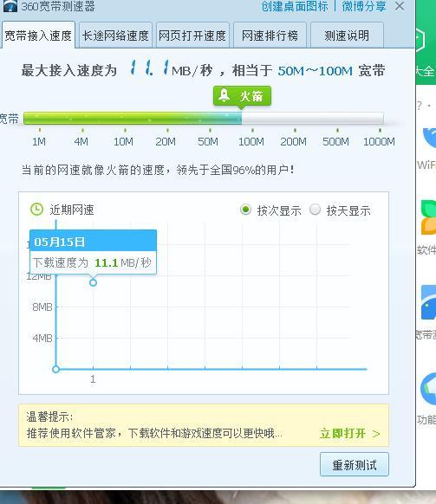Click the 重新测试 button
Screen dimensions: 436x504
click(x=355, y=464)
